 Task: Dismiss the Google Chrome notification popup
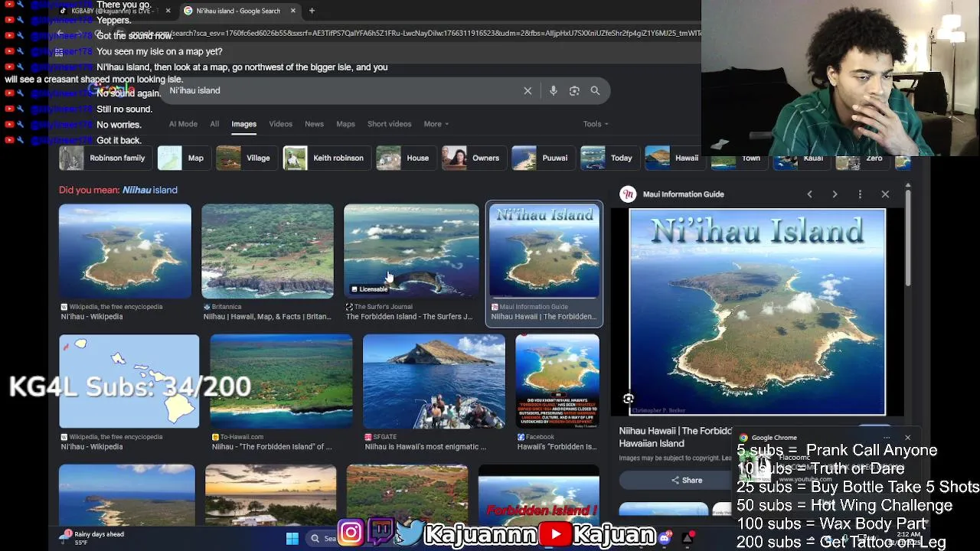click(907, 438)
